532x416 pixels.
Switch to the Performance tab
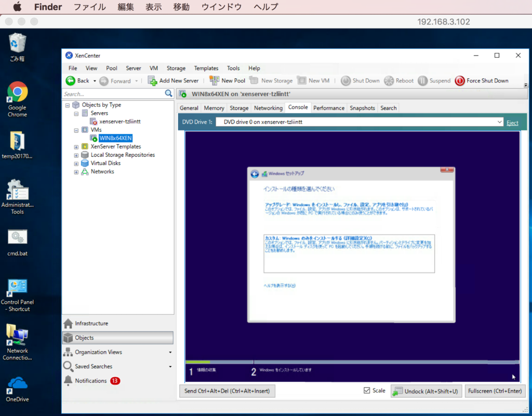point(329,108)
